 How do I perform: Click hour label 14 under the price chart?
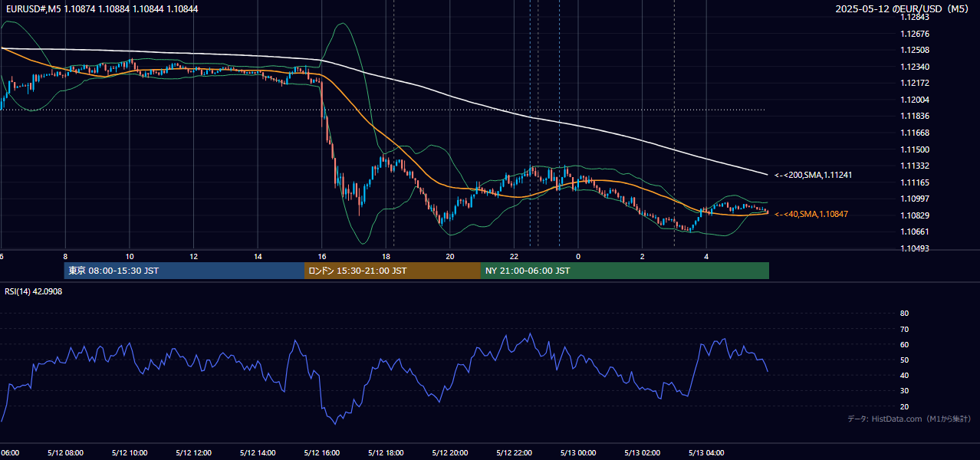pyautogui.click(x=258, y=257)
